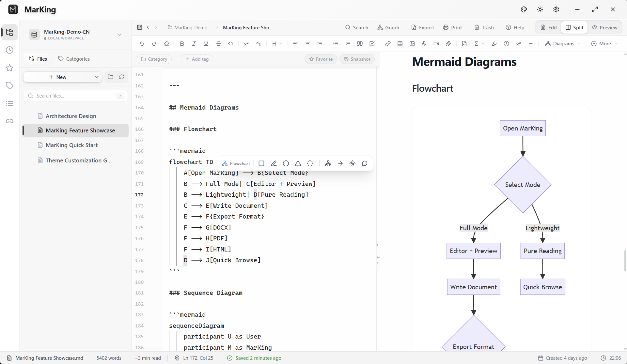Screen dimensions: 627x364
Task: Insert inline code formatting
Action: pyautogui.click(x=231, y=44)
